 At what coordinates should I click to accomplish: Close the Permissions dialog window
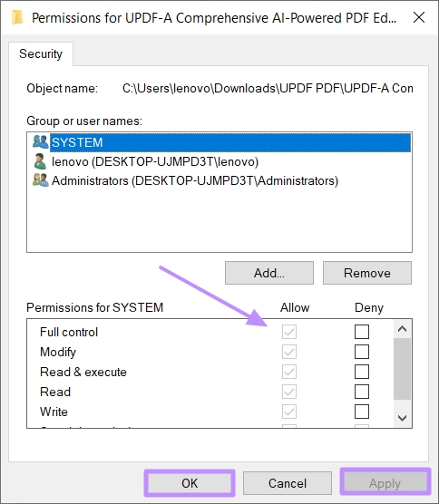[419, 17]
